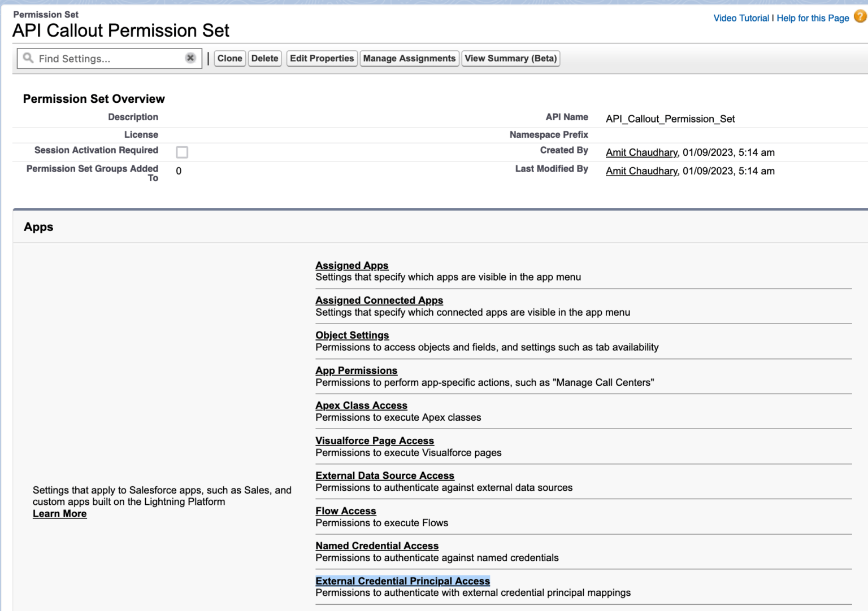
Task: Click the Help for this Page link
Action: [813, 18]
